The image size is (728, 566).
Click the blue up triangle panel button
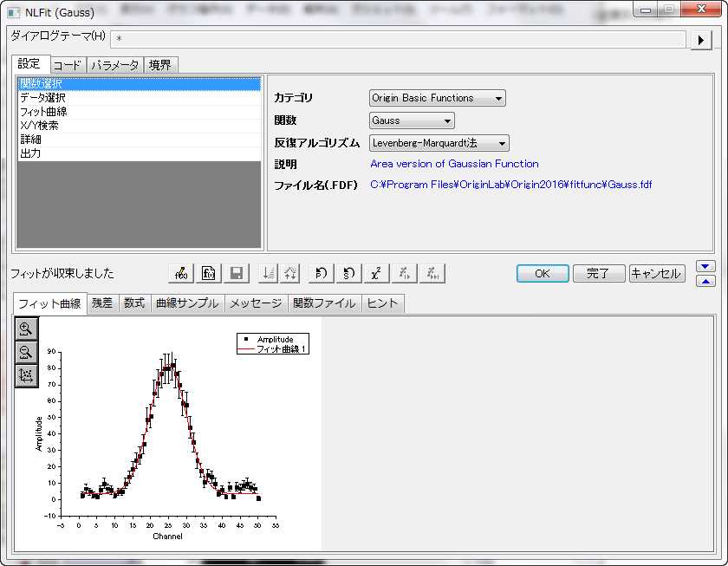point(705,282)
